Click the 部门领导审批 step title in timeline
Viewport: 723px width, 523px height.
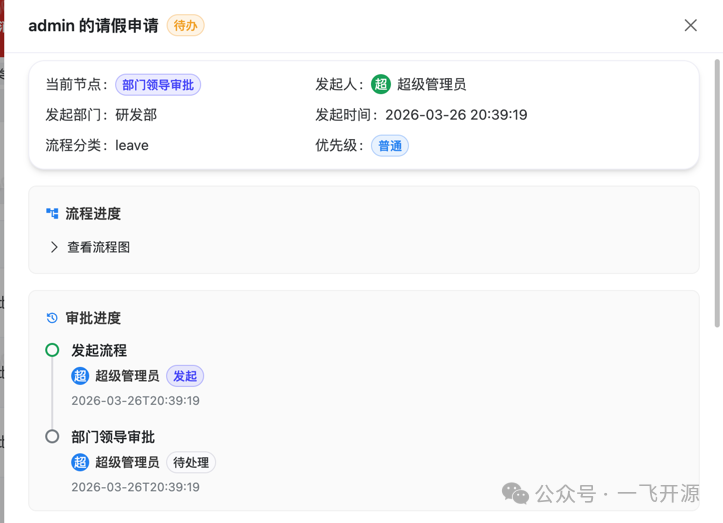(113, 437)
